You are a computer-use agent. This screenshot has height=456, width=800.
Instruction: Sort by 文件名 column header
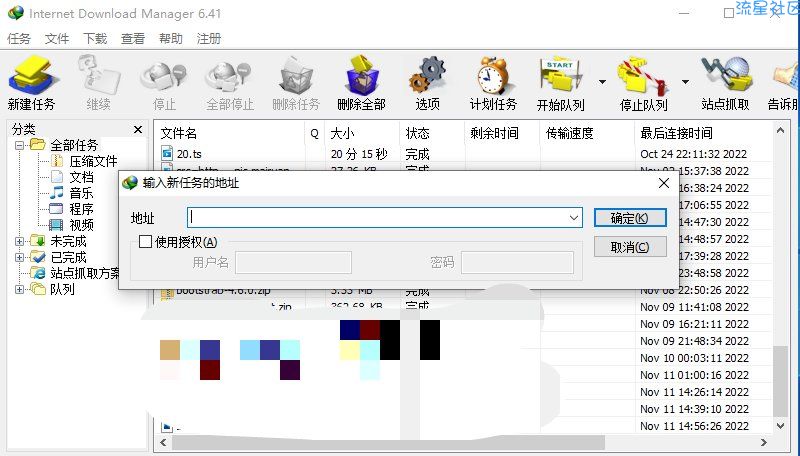click(x=179, y=134)
